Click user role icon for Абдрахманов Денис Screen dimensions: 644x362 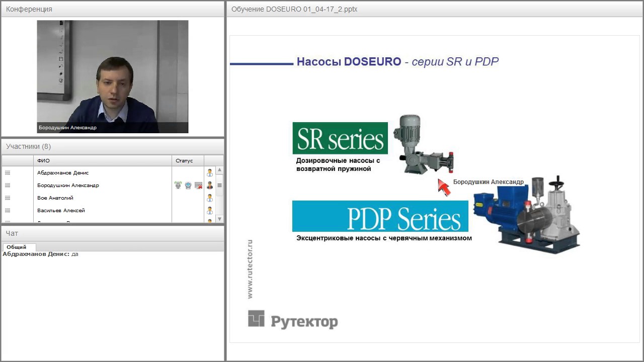210,172
